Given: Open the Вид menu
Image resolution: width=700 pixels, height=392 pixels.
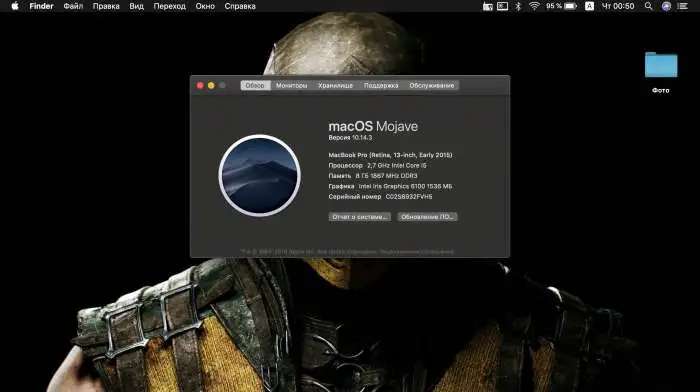Looking at the screenshot, I should click(136, 6).
